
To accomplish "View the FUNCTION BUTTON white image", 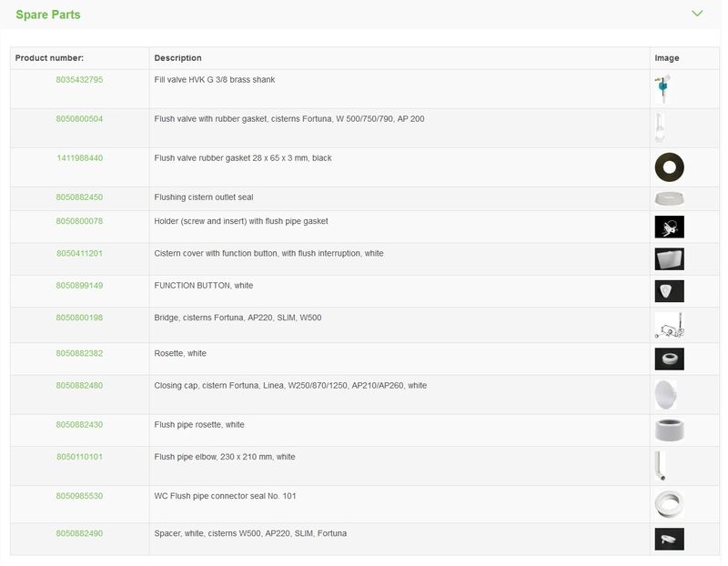I will pos(669,291).
